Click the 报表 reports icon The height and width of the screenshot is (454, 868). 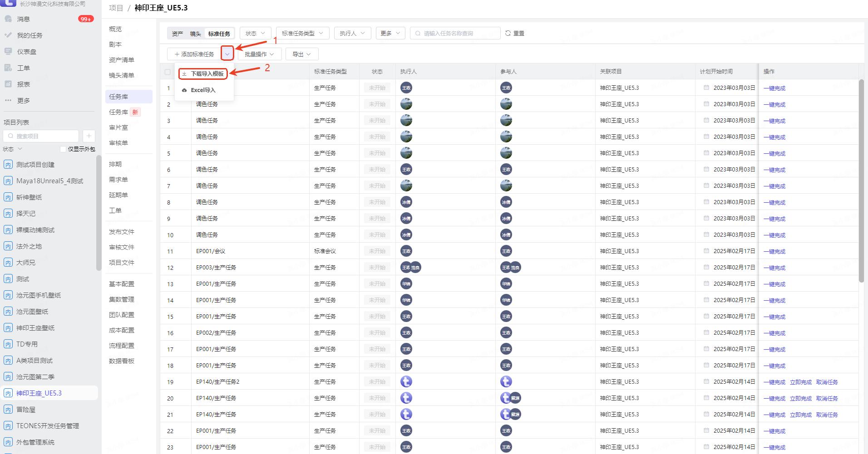pyautogui.click(x=8, y=84)
